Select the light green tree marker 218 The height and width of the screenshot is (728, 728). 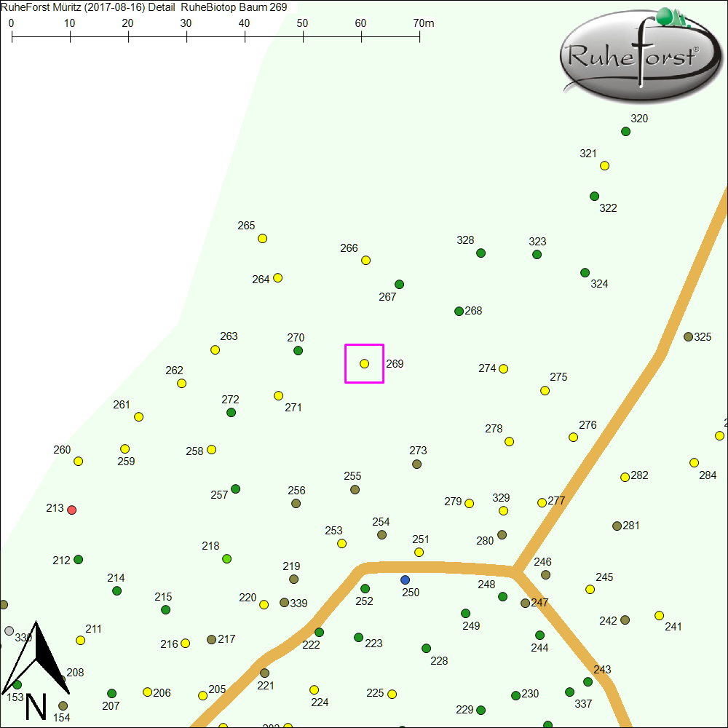pyautogui.click(x=226, y=558)
